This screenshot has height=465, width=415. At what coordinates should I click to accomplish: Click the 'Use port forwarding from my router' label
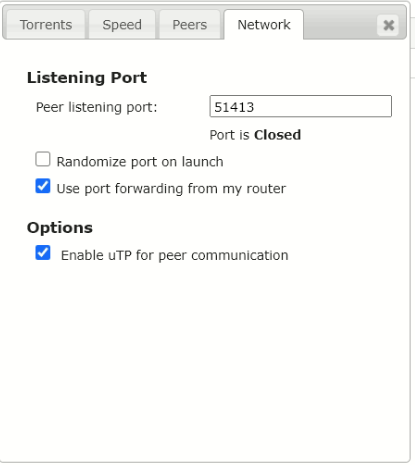[x=171, y=189]
